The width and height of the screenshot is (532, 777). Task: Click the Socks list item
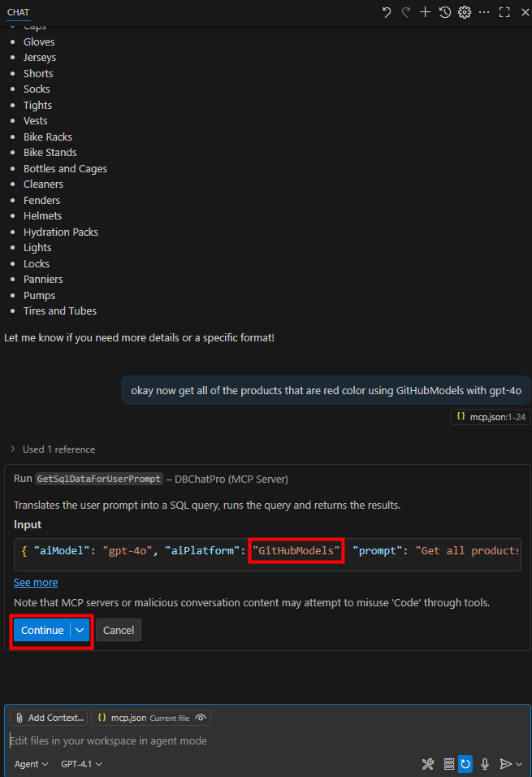37,89
